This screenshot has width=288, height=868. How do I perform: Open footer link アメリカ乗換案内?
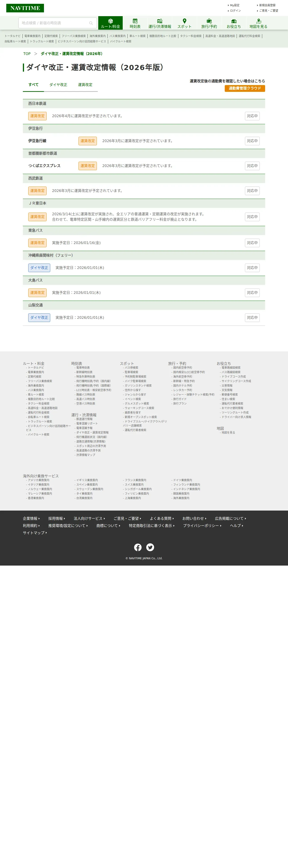coord(38,480)
